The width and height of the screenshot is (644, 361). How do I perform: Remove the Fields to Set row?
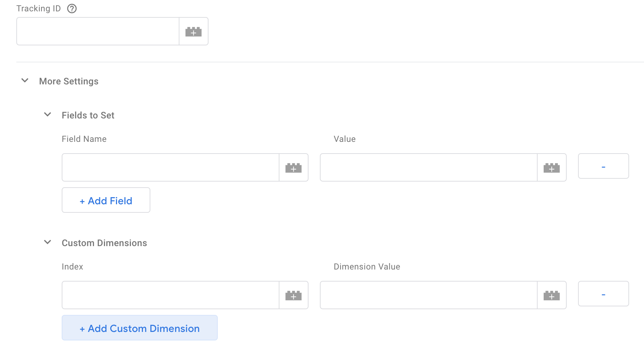point(603,166)
